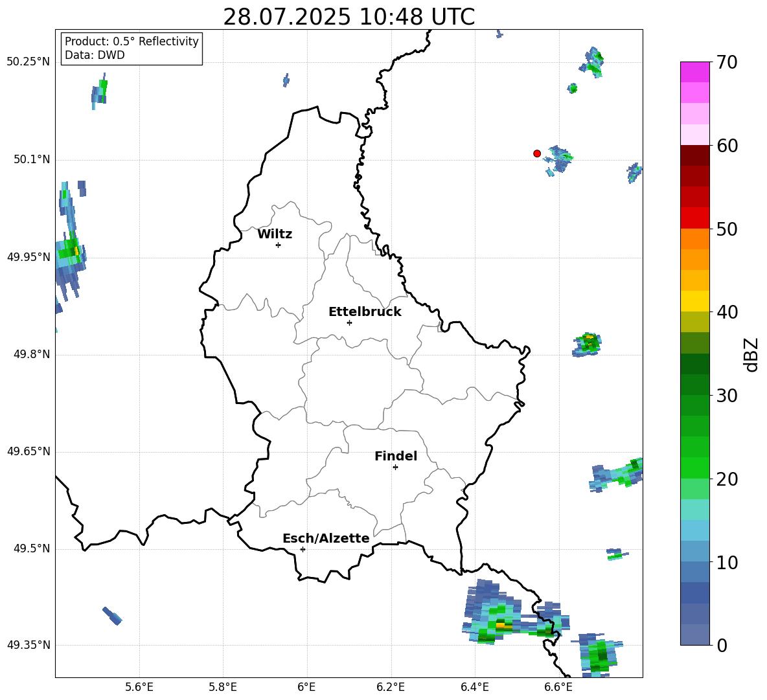Click the Wiltz city label
Image resolution: width=767 pixels, height=700 pixels.
(x=275, y=234)
